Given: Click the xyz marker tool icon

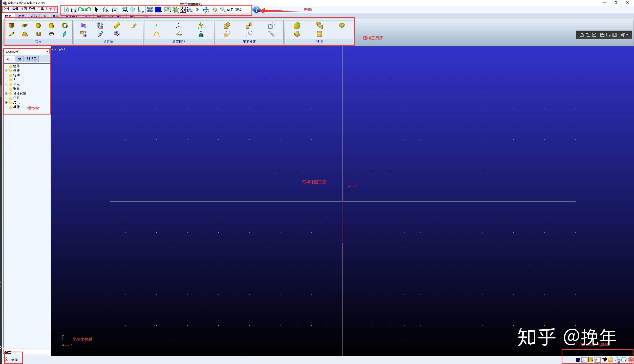Looking at the screenshot, I should 179,34.
